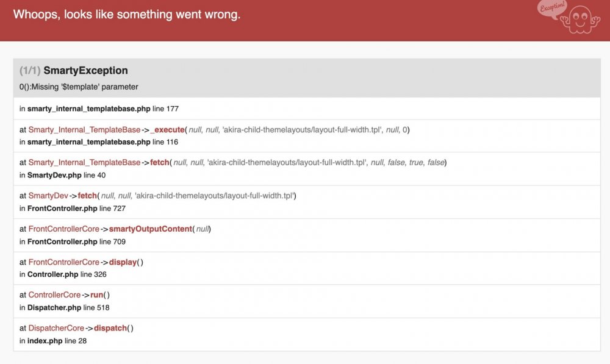Click the SmartyDev class name
610x364 pixels.
click(x=48, y=196)
